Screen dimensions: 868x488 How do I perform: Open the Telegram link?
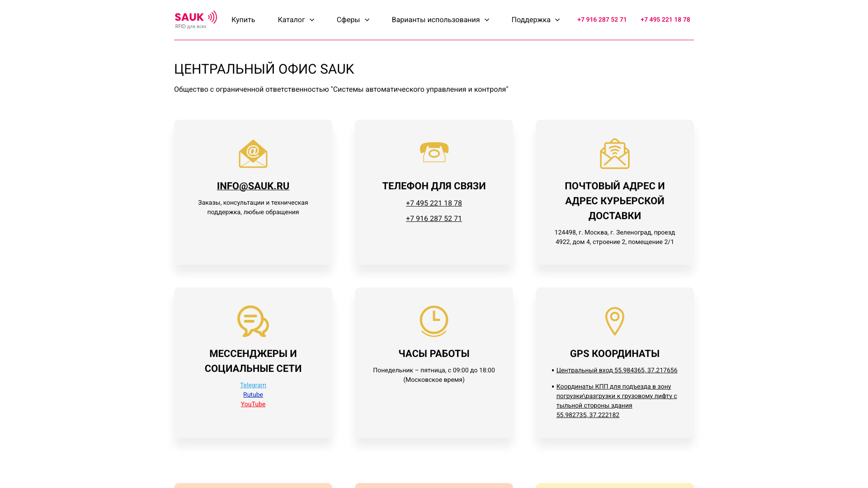[x=253, y=385]
